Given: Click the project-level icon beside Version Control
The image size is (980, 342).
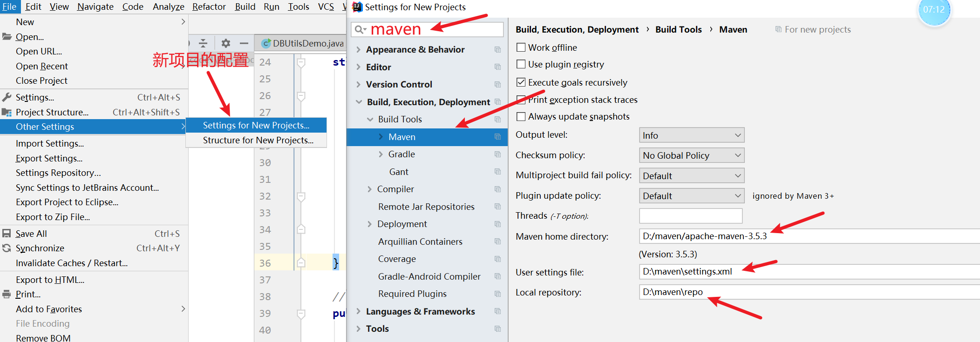Looking at the screenshot, I should coord(497,84).
